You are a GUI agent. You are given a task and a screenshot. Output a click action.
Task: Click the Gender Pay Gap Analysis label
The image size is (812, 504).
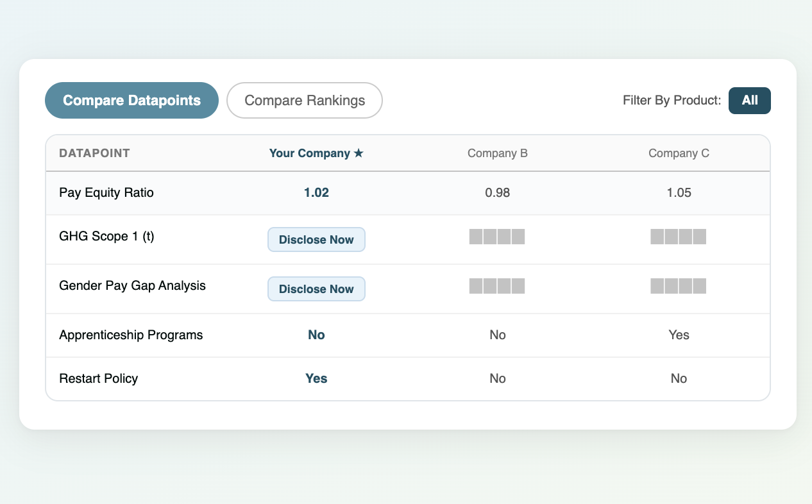(132, 285)
